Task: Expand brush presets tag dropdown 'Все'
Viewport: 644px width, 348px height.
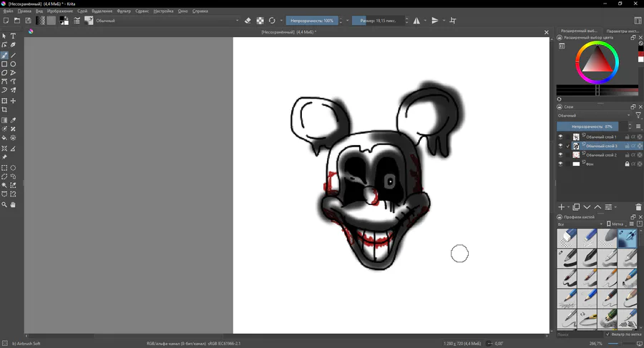Action: (580, 224)
